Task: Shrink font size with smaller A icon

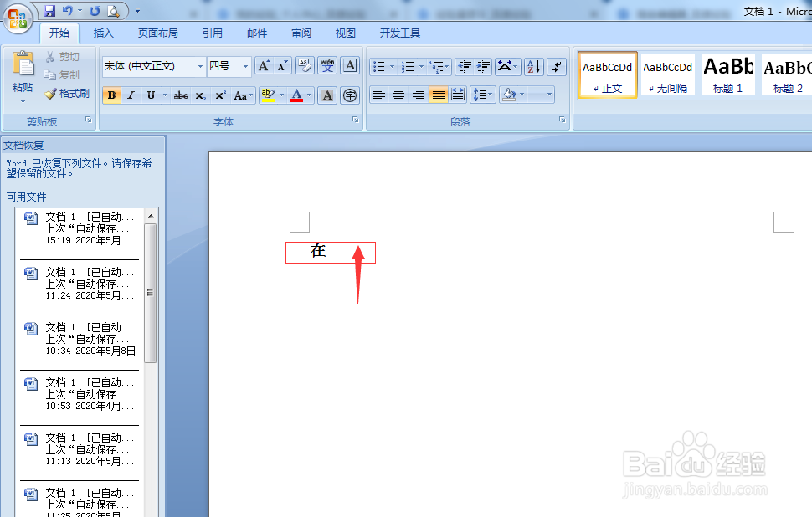Action: point(282,66)
